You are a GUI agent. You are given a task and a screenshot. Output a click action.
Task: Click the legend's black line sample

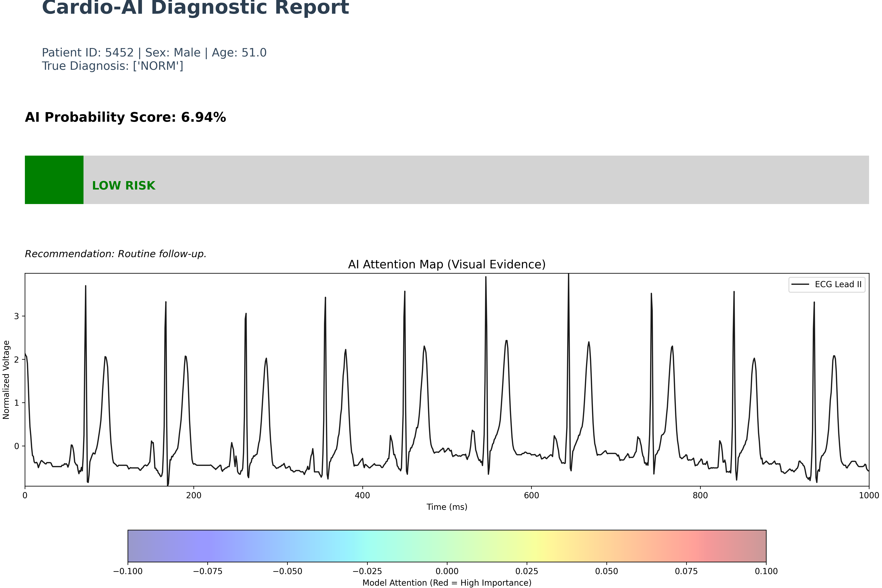[800, 284]
